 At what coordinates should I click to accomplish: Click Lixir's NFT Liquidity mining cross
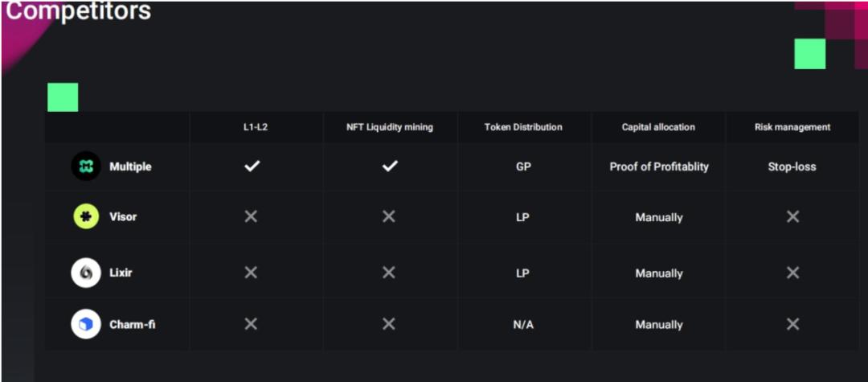pyautogui.click(x=389, y=273)
